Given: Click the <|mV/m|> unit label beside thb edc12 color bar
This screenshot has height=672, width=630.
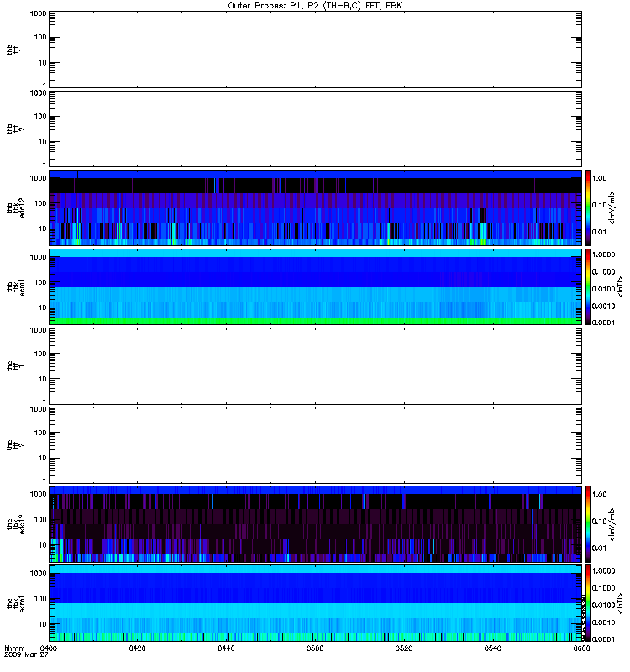Looking at the screenshot, I should (x=612, y=207).
